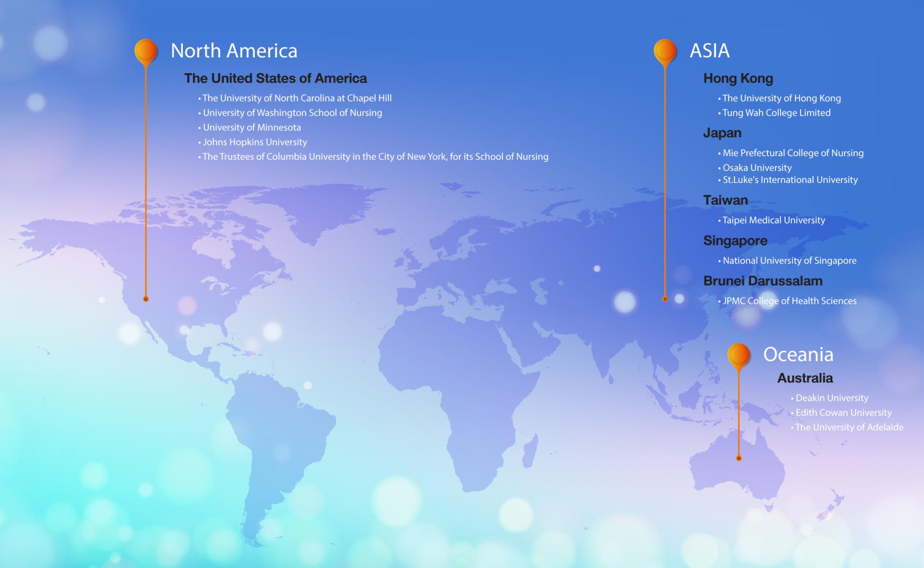The width and height of the screenshot is (924, 568).
Task: Click the Japan subheading
Action: [722, 133]
